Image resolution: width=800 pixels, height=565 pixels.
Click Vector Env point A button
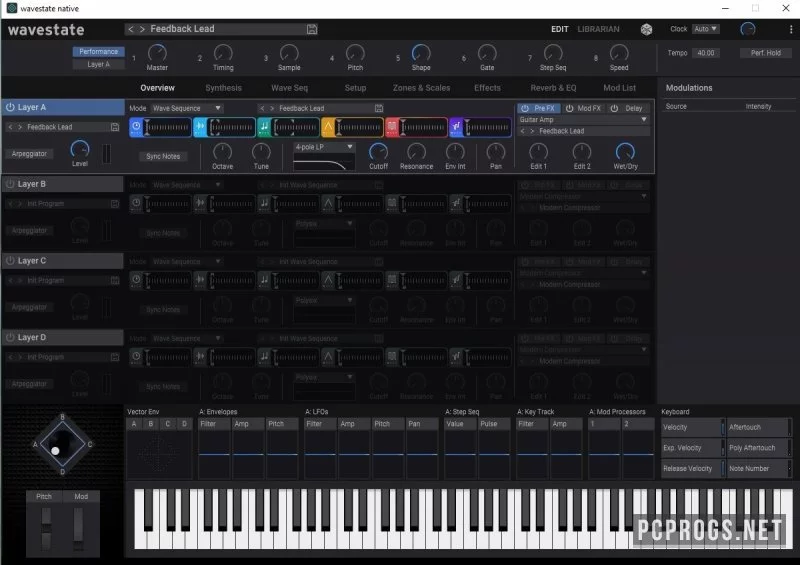(134, 424)
